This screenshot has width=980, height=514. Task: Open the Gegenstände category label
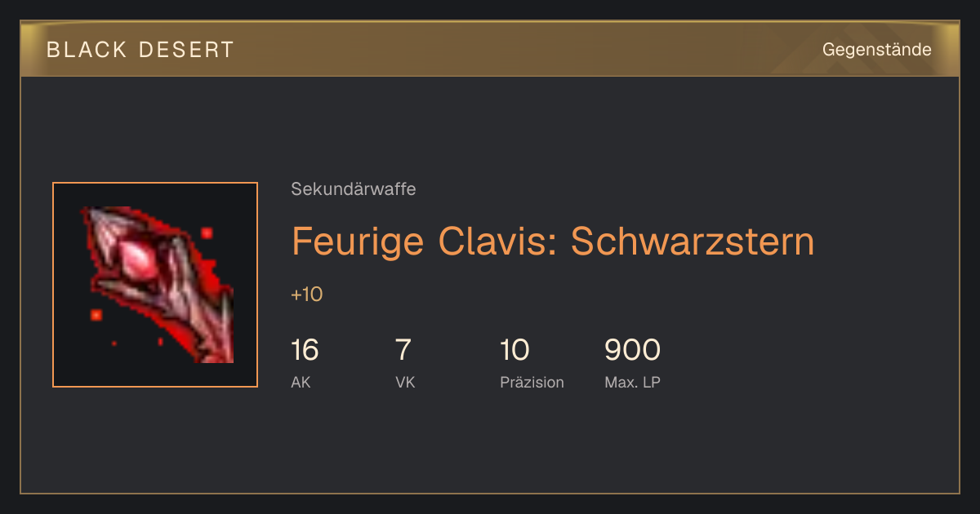(876, 50)
